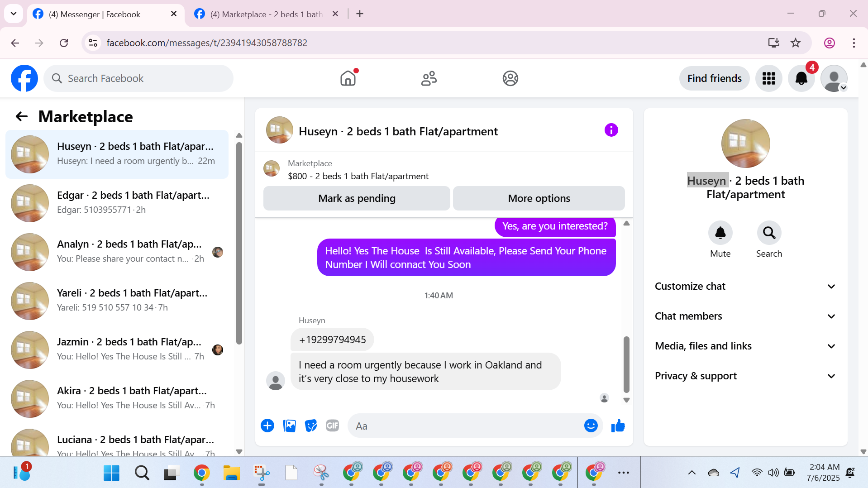Viewport: 868px width, 488px height.
Task: Show hidden system tray icons chevron
Action: click(692, 473)
